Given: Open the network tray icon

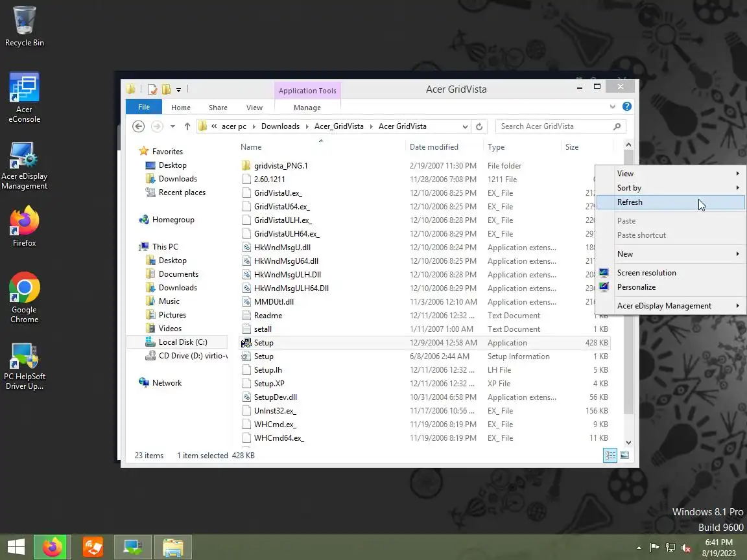Looking at the screenshot, I should [x=670, y=548].
